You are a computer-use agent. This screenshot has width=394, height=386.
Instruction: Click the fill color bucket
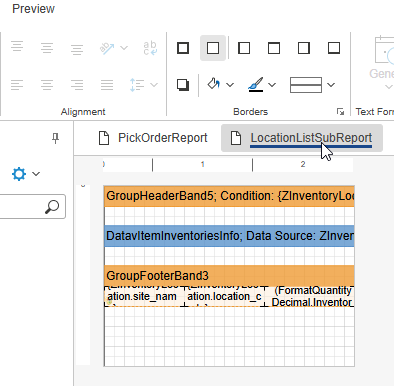(x=214, y=84)
